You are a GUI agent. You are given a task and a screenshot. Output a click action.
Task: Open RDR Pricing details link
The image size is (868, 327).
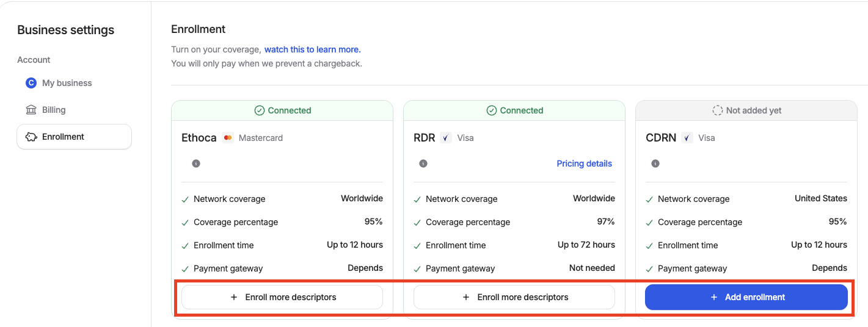[584, 163]
